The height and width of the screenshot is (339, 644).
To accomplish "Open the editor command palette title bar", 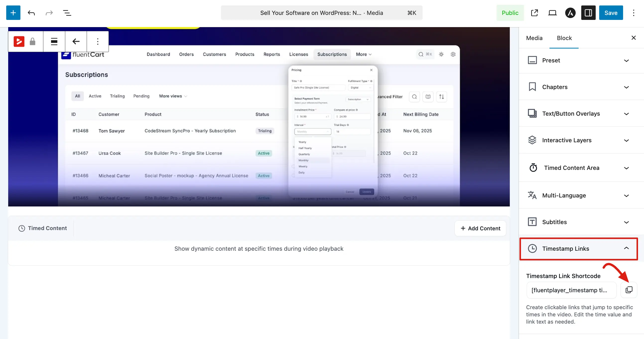I will (322, 13).
